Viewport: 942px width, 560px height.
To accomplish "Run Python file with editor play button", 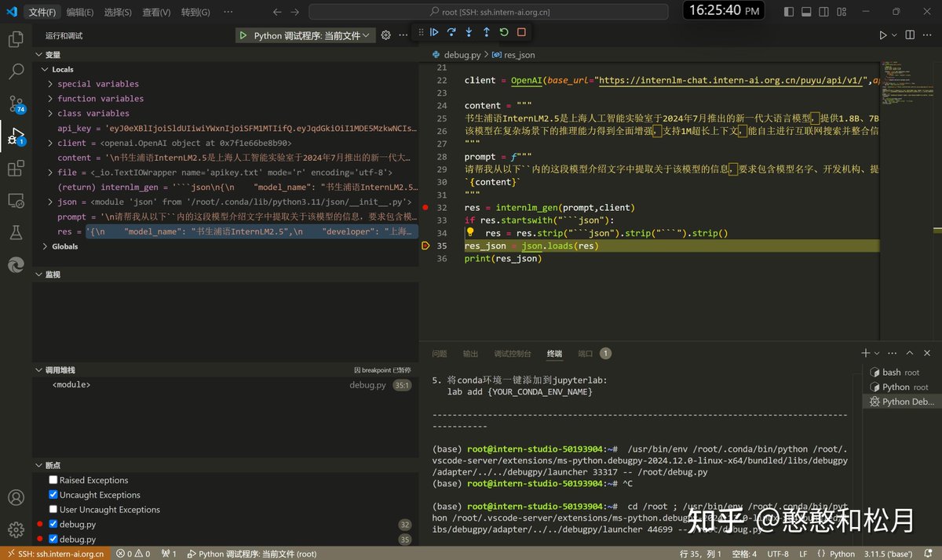I will coord(882,35).
